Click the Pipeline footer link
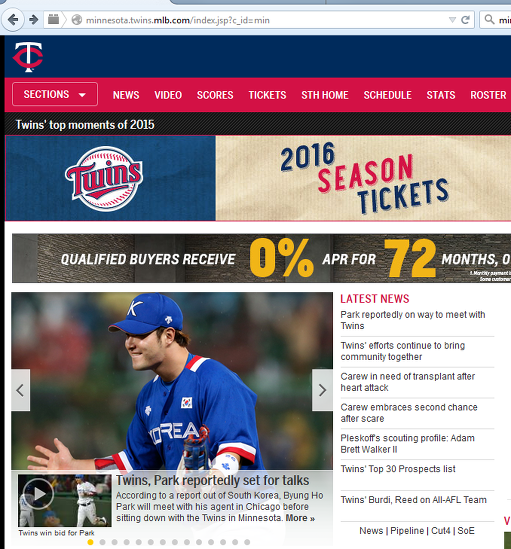 (x=407, y=531)
